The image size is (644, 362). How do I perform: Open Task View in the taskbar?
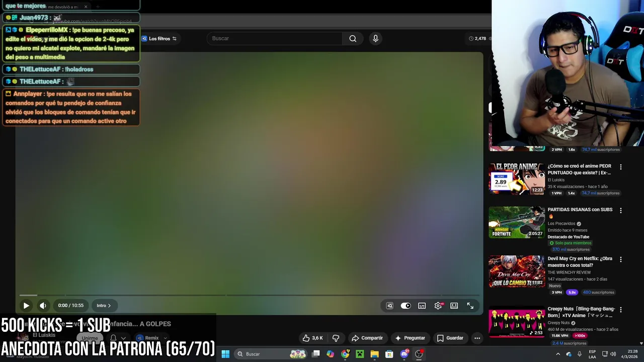click(x=315, y=354)
